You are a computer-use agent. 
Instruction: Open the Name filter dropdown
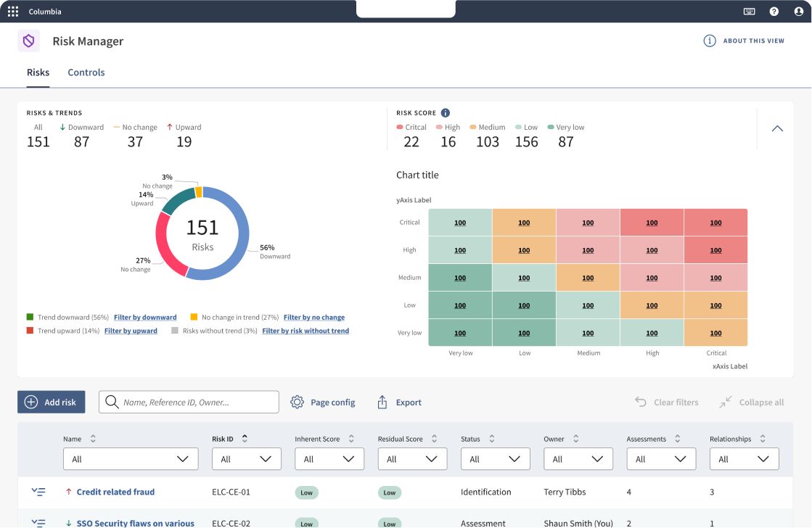pyautogui.click(x=131, y=458)
